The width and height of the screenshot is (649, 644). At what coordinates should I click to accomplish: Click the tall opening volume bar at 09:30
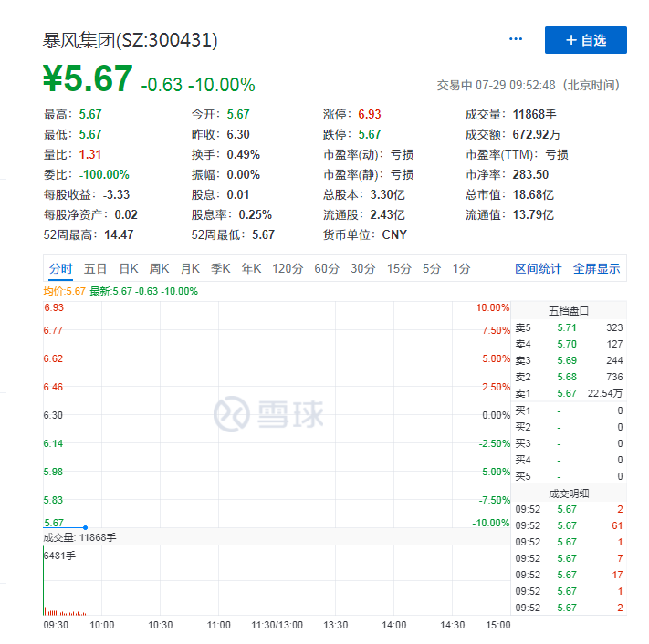(44, 581)
